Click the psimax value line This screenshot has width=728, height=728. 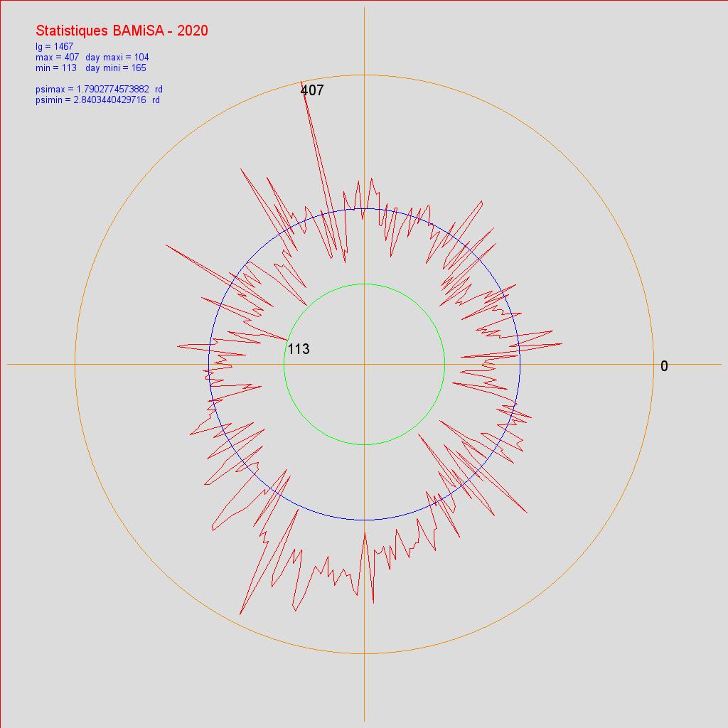click(99, 90)
